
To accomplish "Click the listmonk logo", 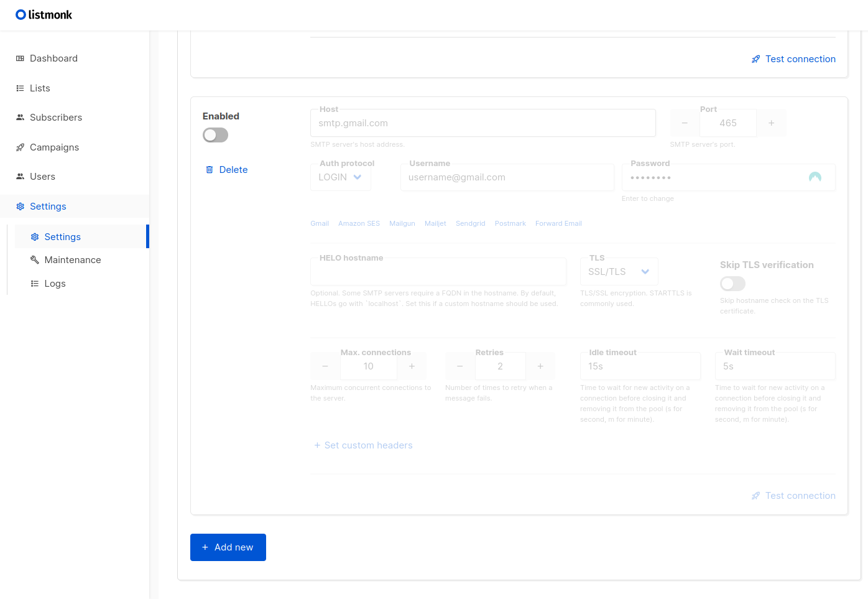I will pos(44,15).
